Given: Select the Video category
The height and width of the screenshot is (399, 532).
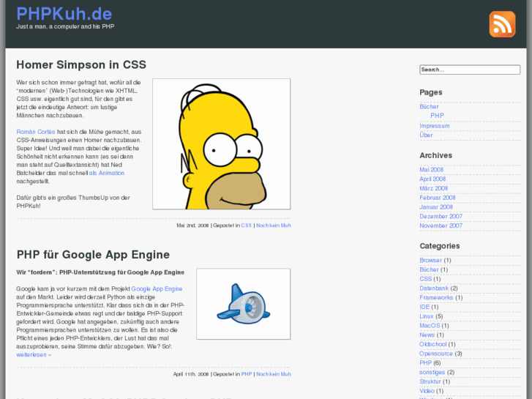Looking at the screenshot, I should click(x=427, y=391).
